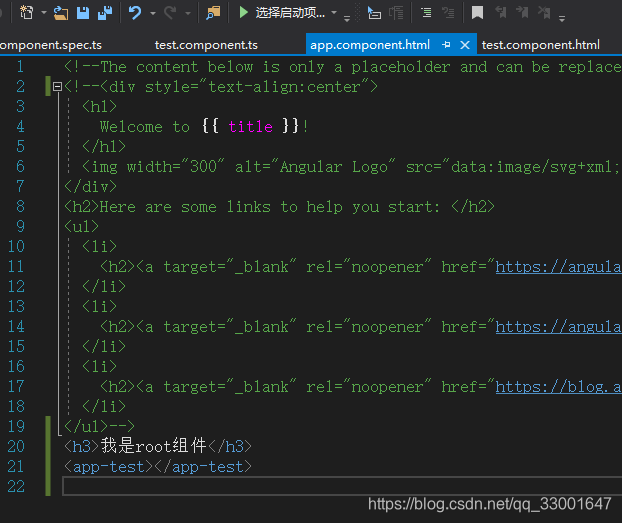Click the Clear Bookmarks icon
Viewport: 622px width, 523px height.
pos(544,13)
